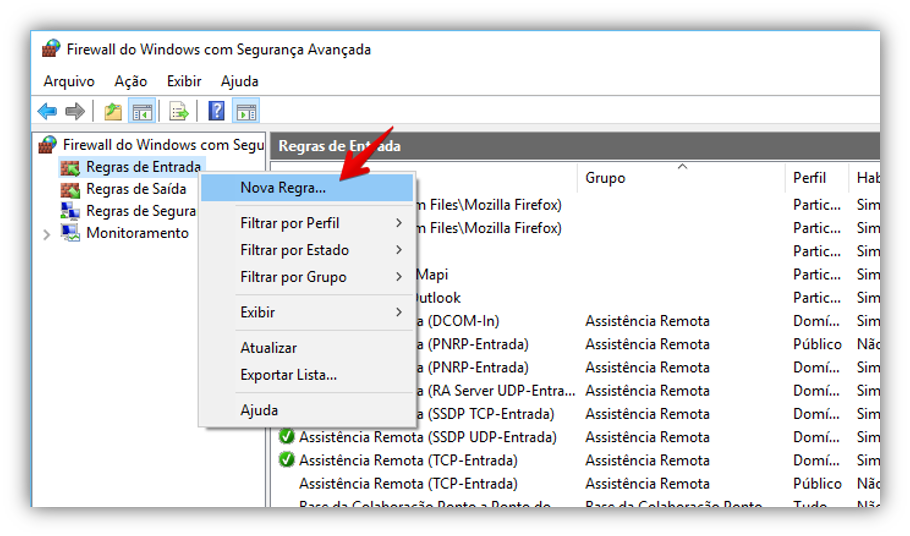
Task: Open help with the question mark icon
Action: [216, 111]
